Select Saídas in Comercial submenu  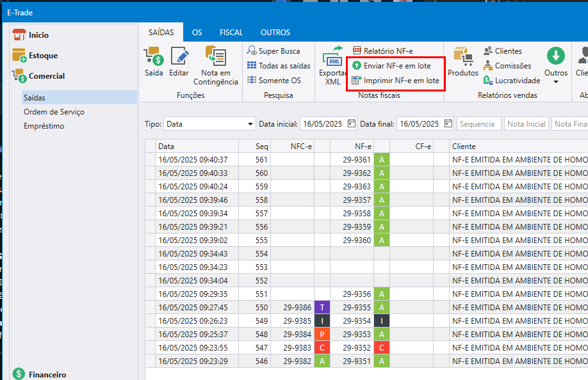(x=79, y=97)
